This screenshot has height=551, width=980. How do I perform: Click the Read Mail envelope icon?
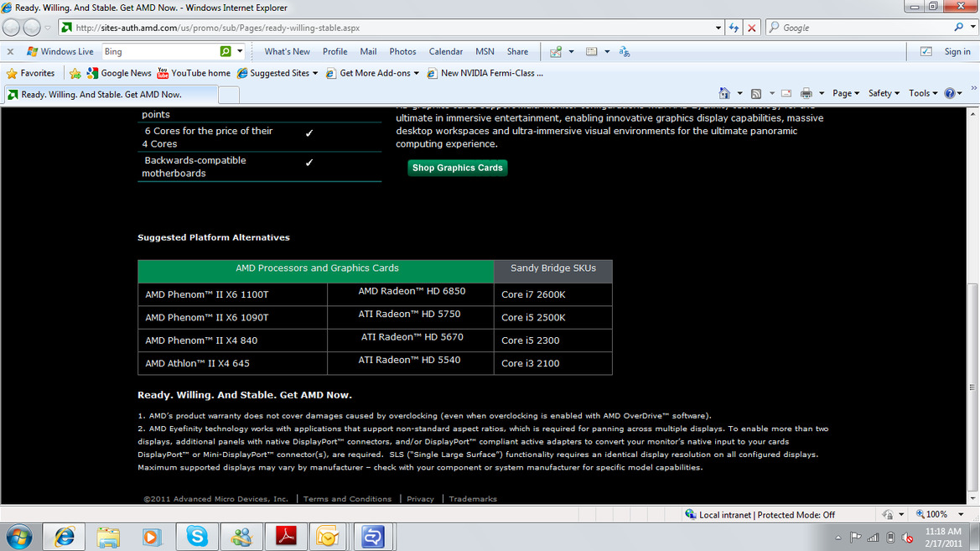click(786, 93)
